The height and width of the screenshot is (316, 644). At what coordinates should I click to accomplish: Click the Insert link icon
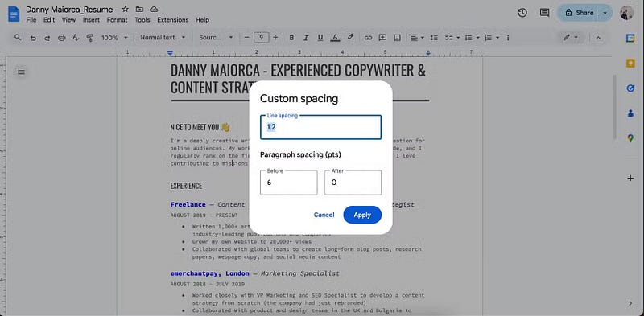pos(368,38)
